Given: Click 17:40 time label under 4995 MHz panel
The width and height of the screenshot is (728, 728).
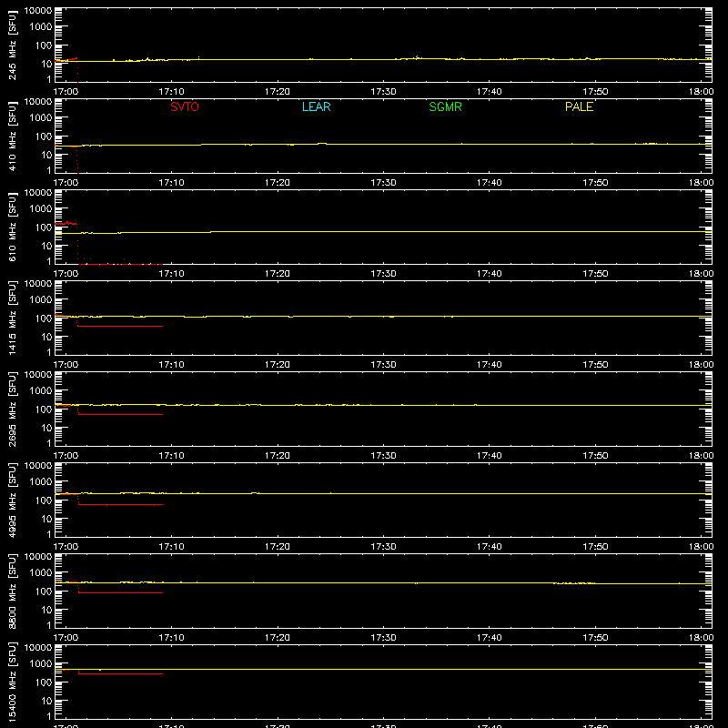Looking at the screenshot, I should 489,547.
